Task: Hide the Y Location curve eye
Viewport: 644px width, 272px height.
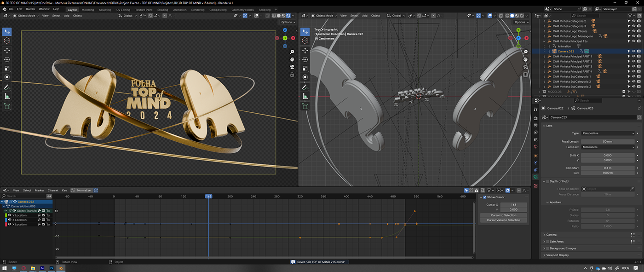Action: 10,215
